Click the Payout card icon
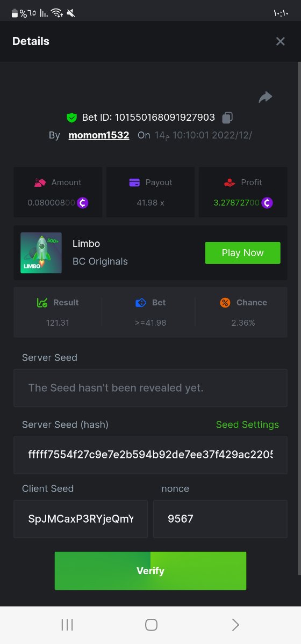The width and height of the screenshot is (301, 644). point(134,182)
